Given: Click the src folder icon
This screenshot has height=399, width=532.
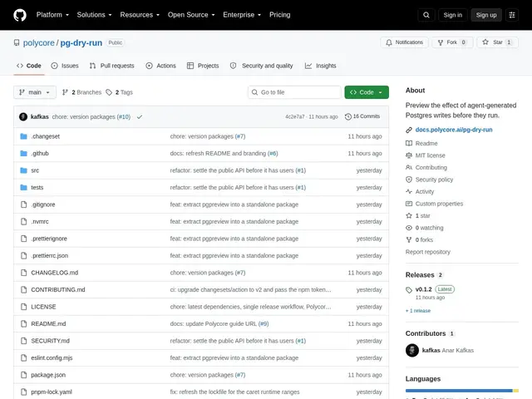Looking at the screenshot, I should coord(24,170).
